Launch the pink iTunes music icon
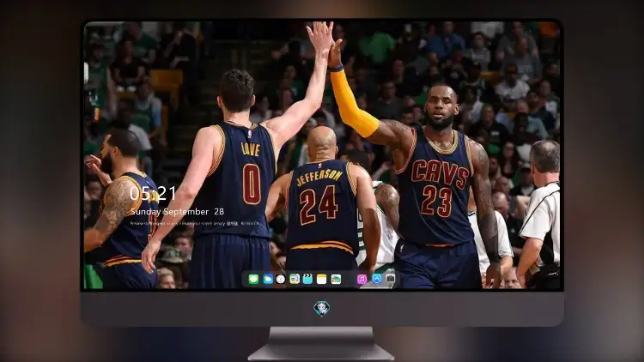The width and height of the screenshot is (644, 362). click(x=361, y=280)
